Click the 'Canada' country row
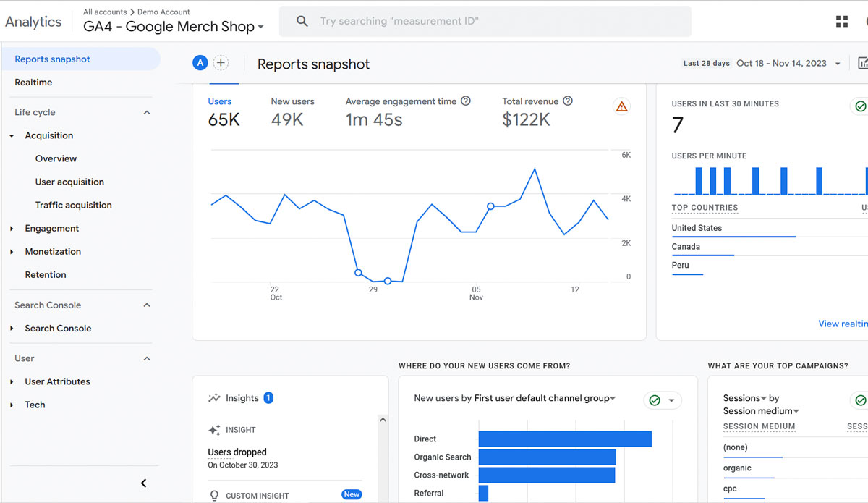868x503 pixels. click(770, 247)
